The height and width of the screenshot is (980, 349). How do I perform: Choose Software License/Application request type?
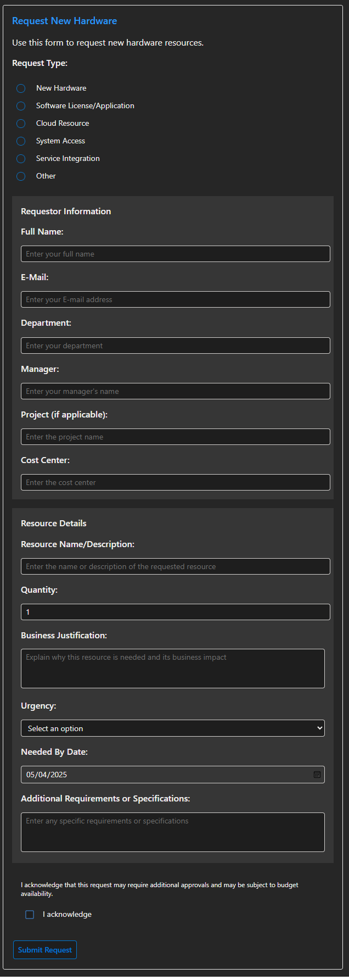(21, 106)
